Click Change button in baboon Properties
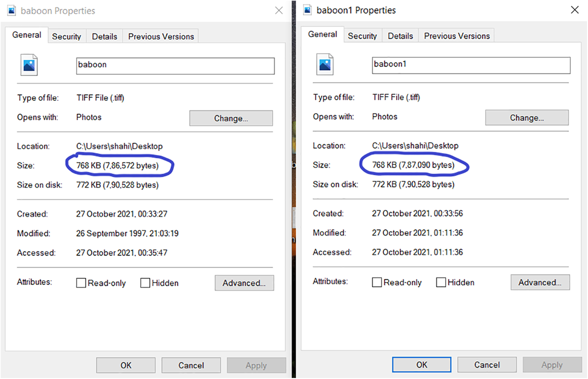The image size is (588, 379). [231, 118]
